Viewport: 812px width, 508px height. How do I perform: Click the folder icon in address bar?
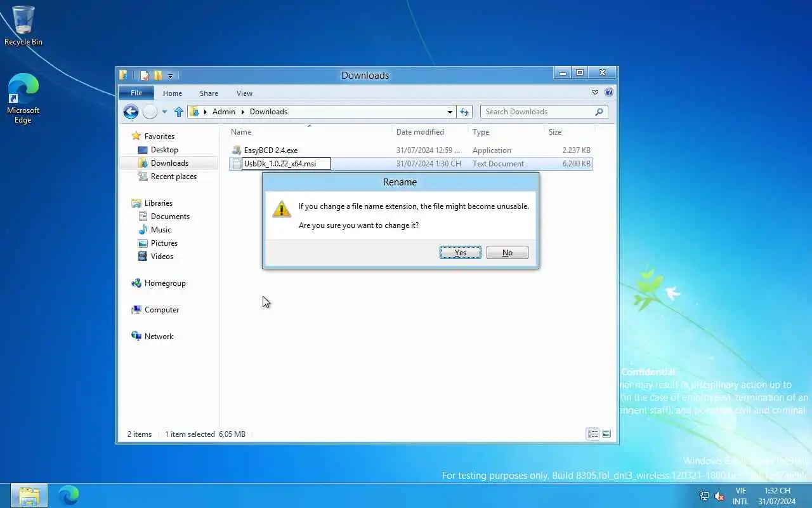(195, 112)
